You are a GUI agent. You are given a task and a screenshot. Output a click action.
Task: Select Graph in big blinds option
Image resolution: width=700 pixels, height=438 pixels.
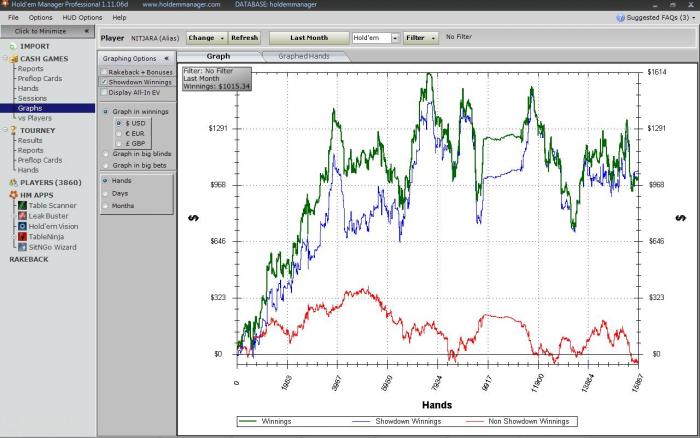pos(106,154)
